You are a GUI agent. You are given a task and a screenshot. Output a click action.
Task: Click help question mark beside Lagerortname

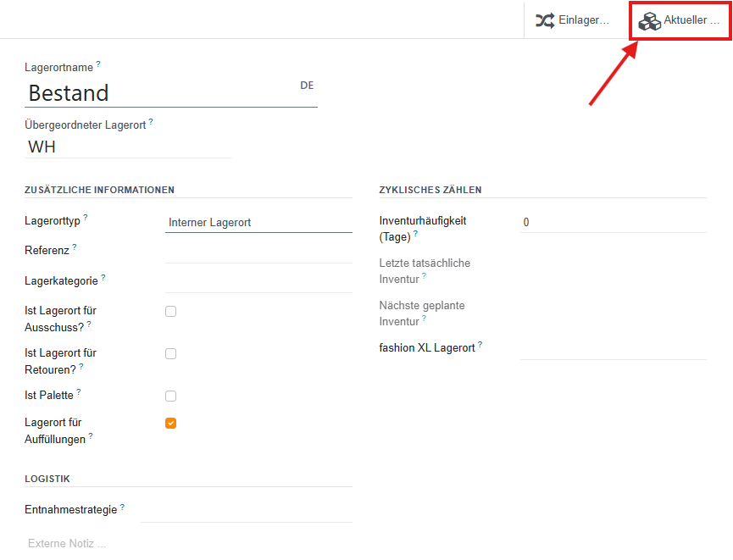pos(98,64)
